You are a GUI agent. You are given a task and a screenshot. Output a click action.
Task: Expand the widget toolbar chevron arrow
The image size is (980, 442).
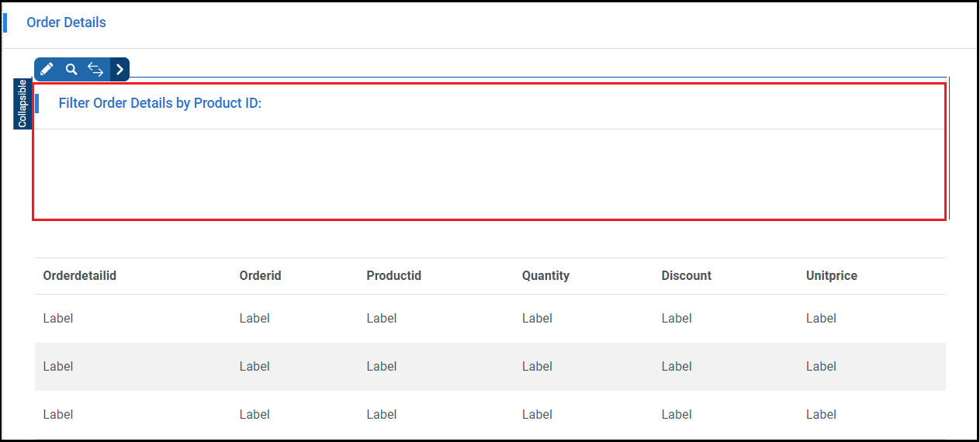tap(119, 69)
